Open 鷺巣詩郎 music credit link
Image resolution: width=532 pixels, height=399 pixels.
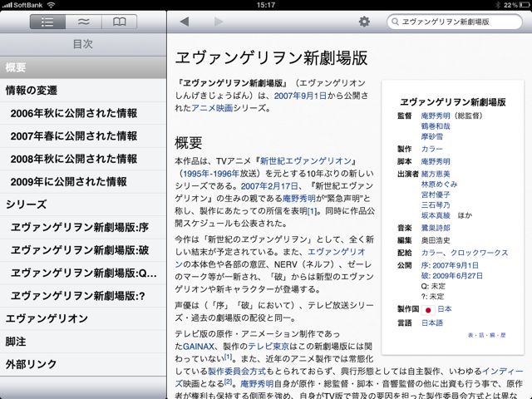tap(436, 228)
